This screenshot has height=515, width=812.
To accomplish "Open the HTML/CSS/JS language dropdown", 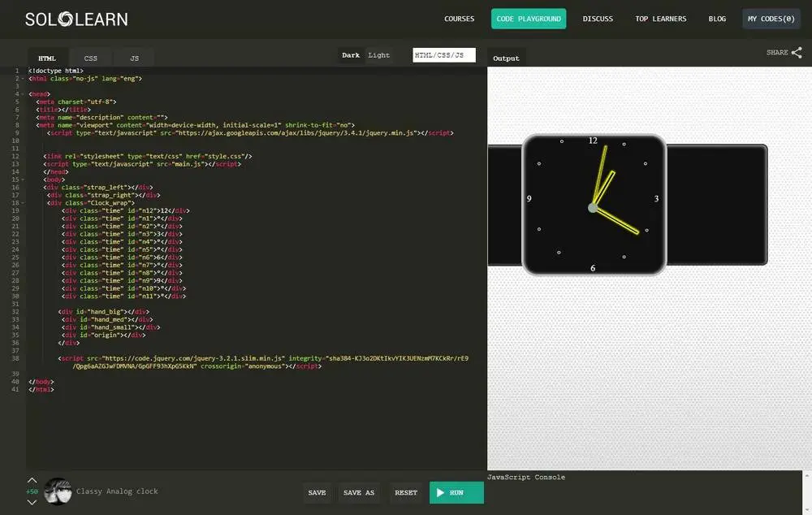I will [x=444, y=55].
